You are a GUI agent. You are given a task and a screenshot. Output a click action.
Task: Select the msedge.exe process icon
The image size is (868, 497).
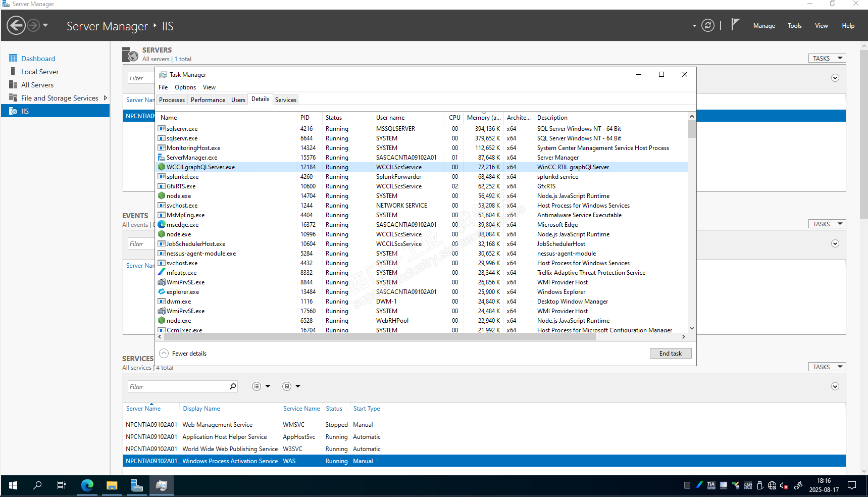coord(162,225)
